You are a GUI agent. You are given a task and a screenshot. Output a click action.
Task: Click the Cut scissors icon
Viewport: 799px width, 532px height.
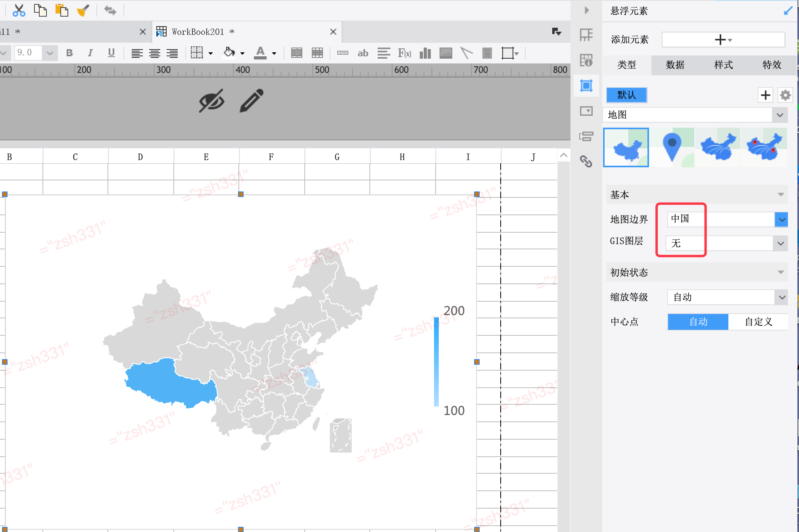tap(19, 10)
